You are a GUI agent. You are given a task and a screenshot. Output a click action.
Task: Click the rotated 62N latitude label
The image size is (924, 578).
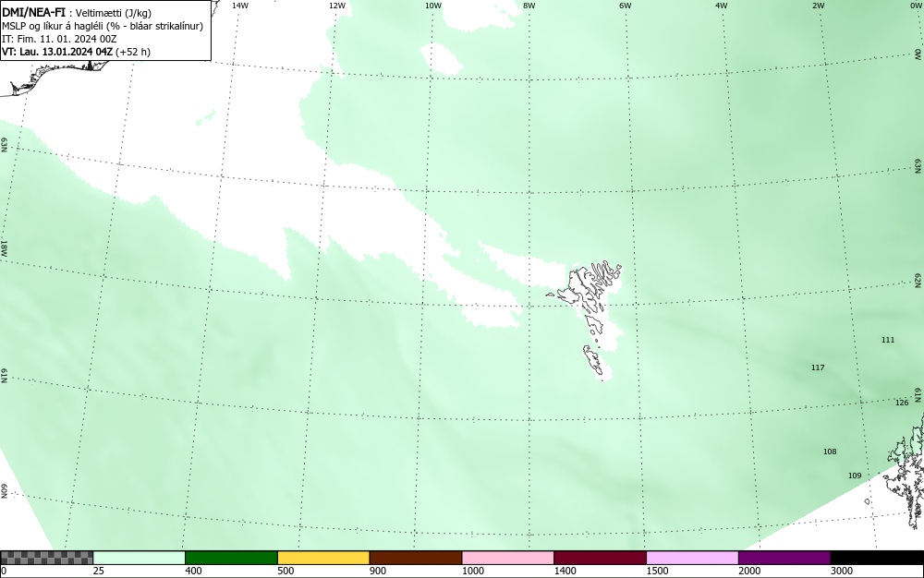click(x=918, y=280)
